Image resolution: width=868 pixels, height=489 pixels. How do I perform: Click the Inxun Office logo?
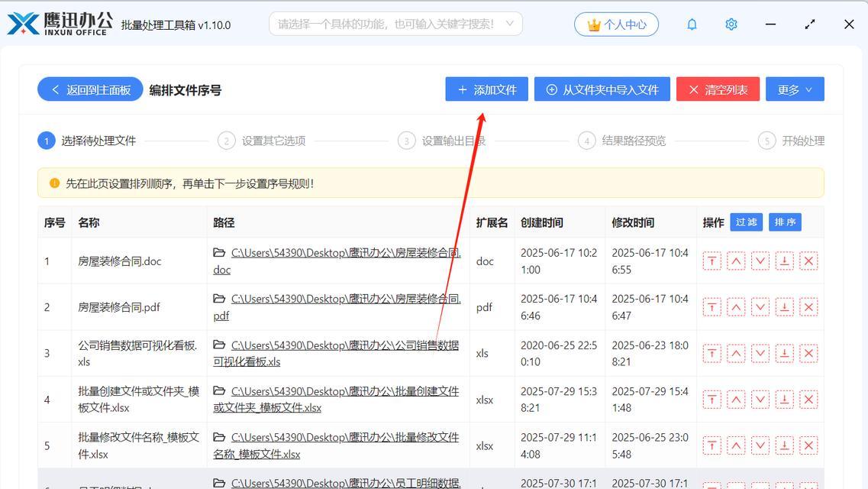[x=60, y=24]
